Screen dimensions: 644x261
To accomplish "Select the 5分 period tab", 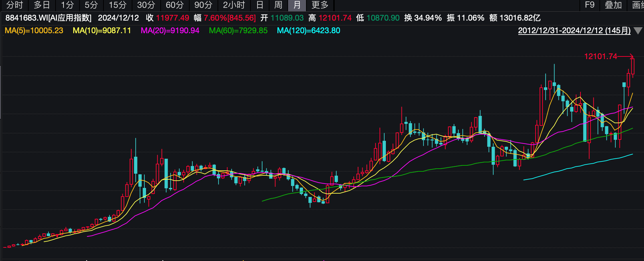I will tap(91, 5).
